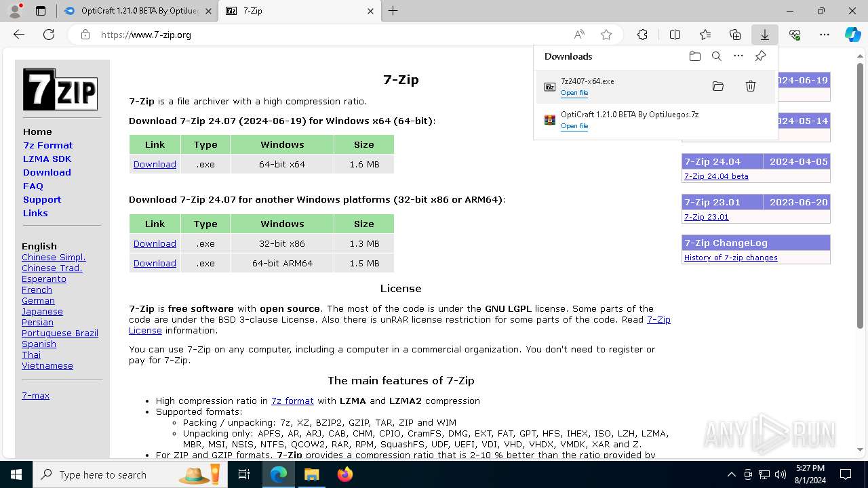Open History of 7-zip changes

click(730, 258)
